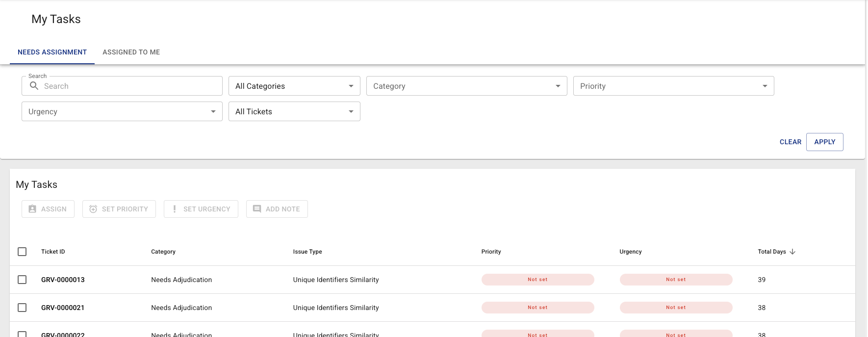The width and height of the screenshot is (868, 337).
Task: Open the Category dropdown
Action: (x=467, y=86)
